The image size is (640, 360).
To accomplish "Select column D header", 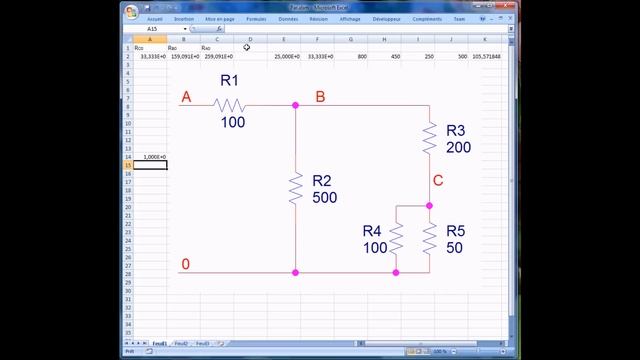I will [x=250, y=39].
